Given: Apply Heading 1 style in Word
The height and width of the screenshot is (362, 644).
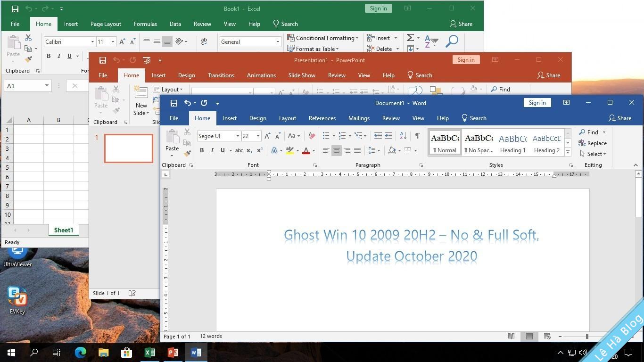Looking at the screenshot, I should click(512, 143).
